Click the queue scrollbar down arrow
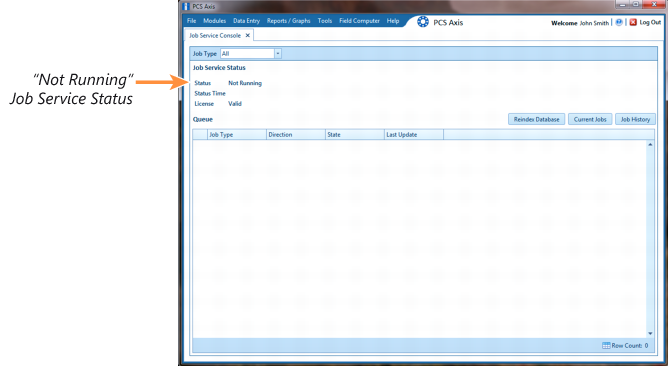Image resolution: width=672 pixels, height=369 pixels. point(650,333)
